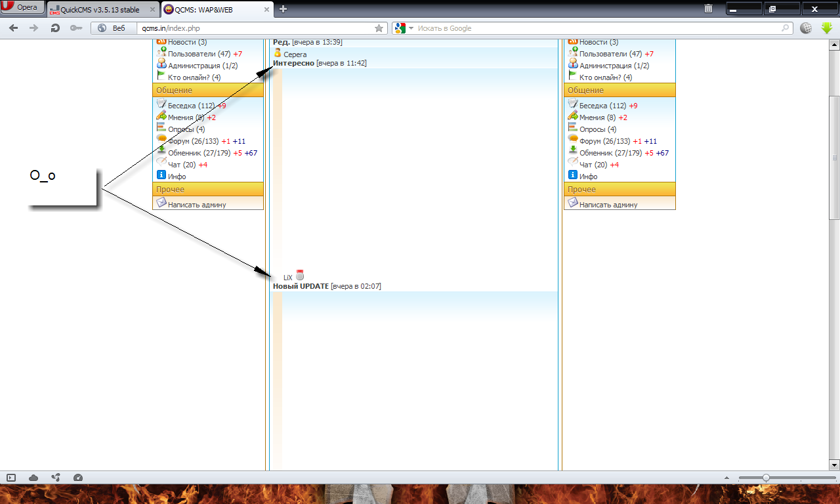Open the Серега user profile link
The image size is (840, 504).
(295, 54)
